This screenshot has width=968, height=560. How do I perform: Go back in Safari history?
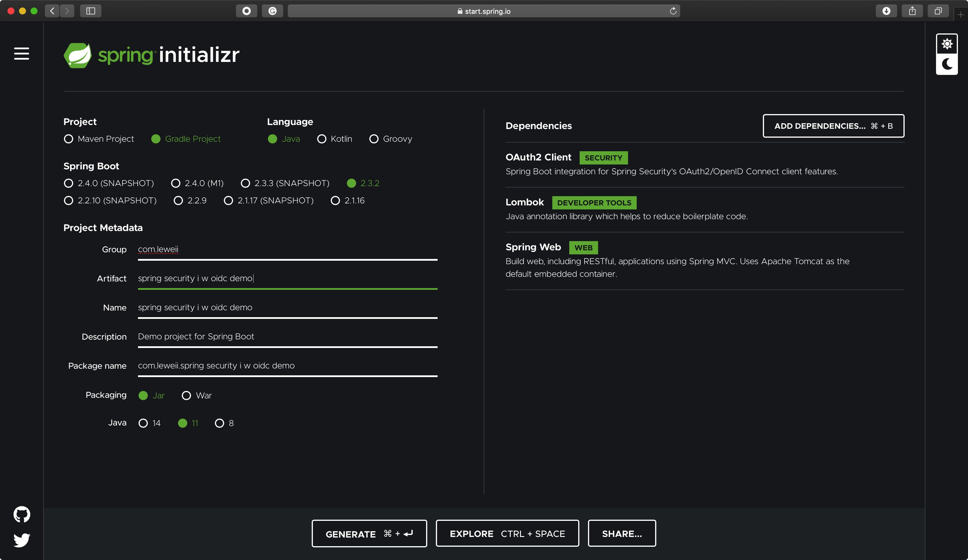pos(52,11)
